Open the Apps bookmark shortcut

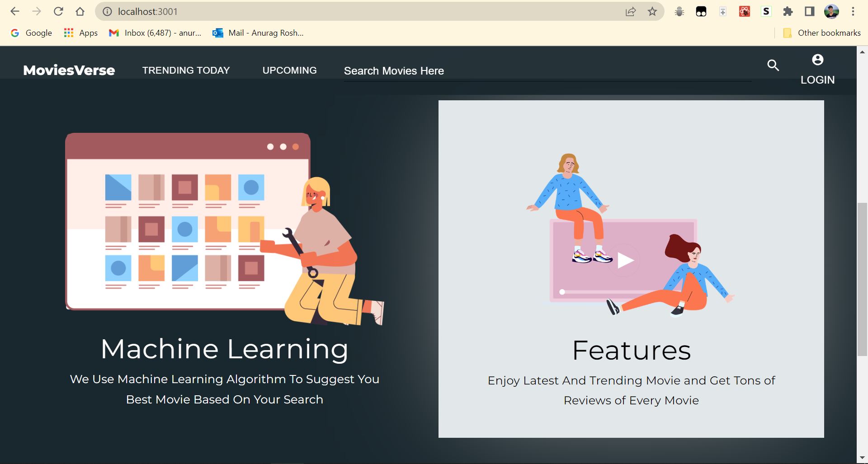click(x=81, y=33)
